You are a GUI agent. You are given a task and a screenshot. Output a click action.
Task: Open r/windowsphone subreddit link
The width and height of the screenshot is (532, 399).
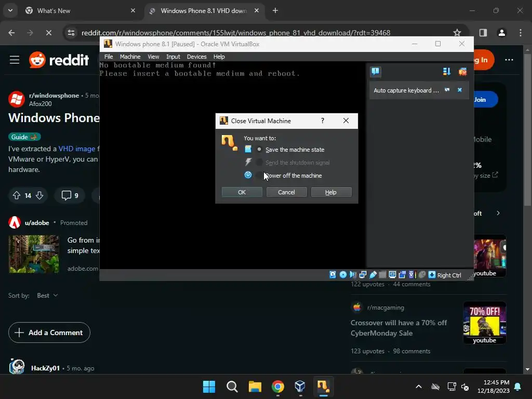[x=54, y=96]
